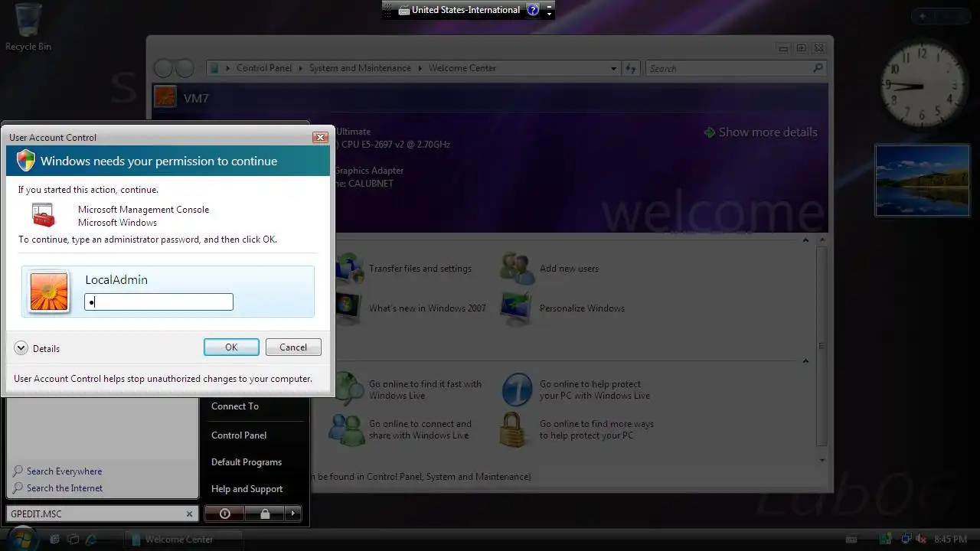
Task: Open Connect To in the Start menu
Action: (235, 406)
